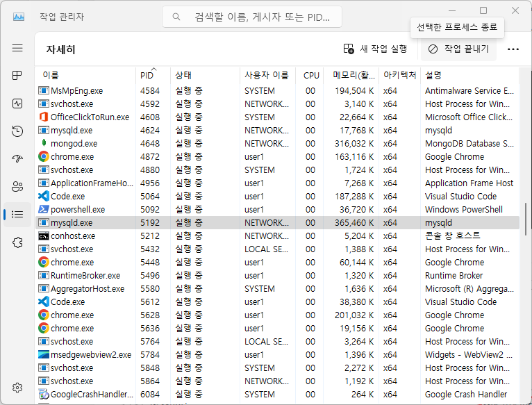Click the Antimalware Service description
This screenshot has height=405, width=532.
click(469, 90)
